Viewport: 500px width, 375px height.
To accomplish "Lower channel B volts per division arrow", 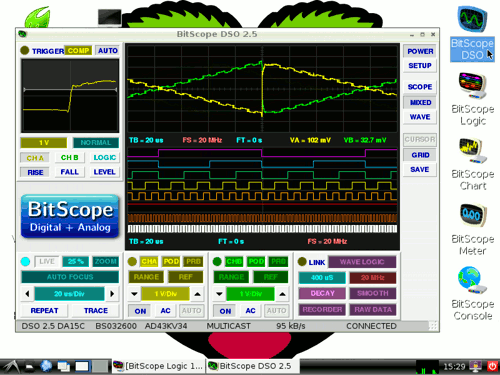I will [x=219, y=294].
